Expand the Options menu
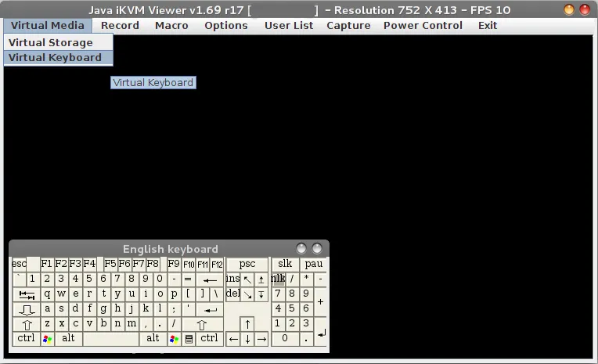 225,25
